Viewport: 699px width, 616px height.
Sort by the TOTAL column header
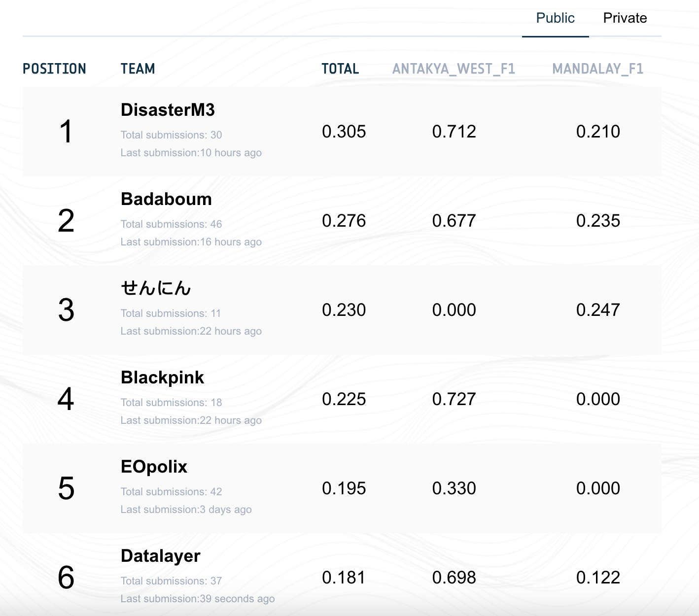pos(340,69)
